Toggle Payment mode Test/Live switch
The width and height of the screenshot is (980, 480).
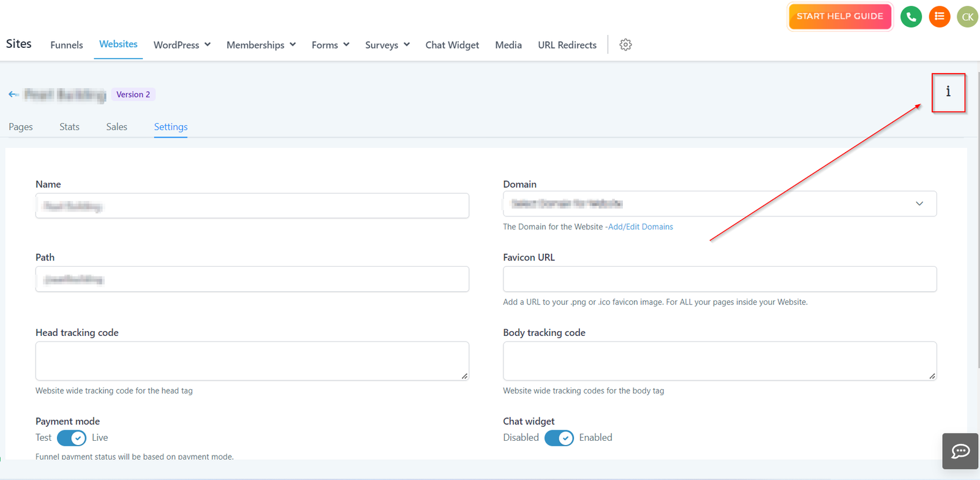72,438
